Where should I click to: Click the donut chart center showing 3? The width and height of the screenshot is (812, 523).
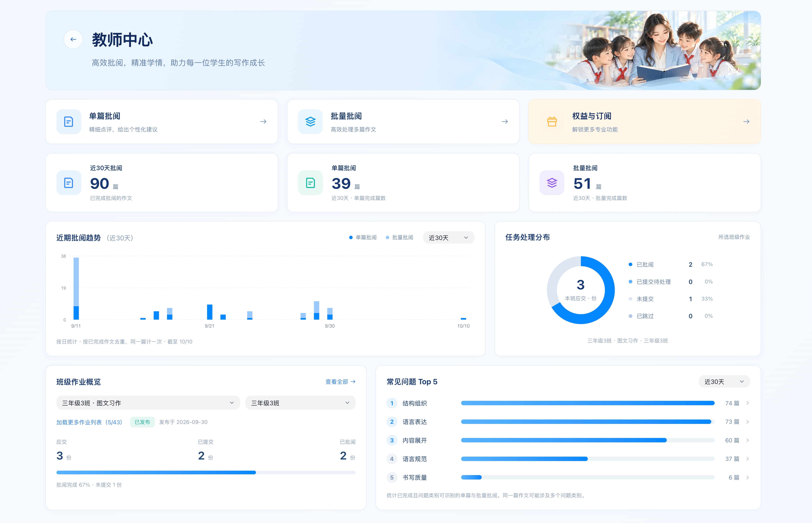point(580,290)
